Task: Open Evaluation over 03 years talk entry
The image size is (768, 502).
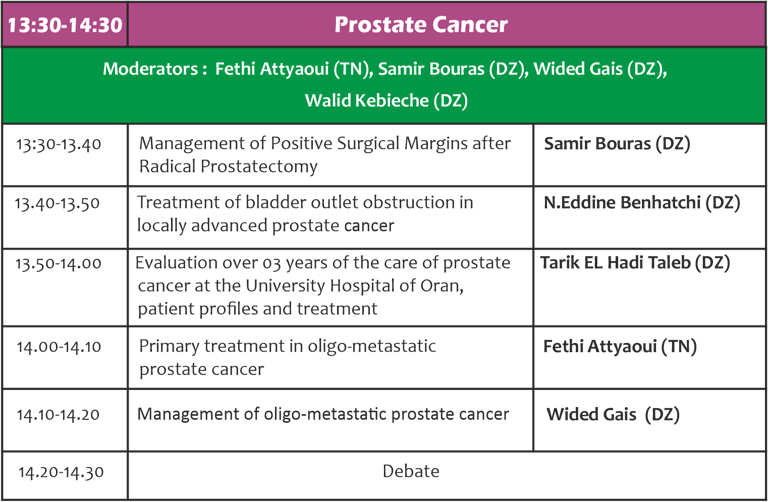Action: pyautogui.click(x=323, y=286)
